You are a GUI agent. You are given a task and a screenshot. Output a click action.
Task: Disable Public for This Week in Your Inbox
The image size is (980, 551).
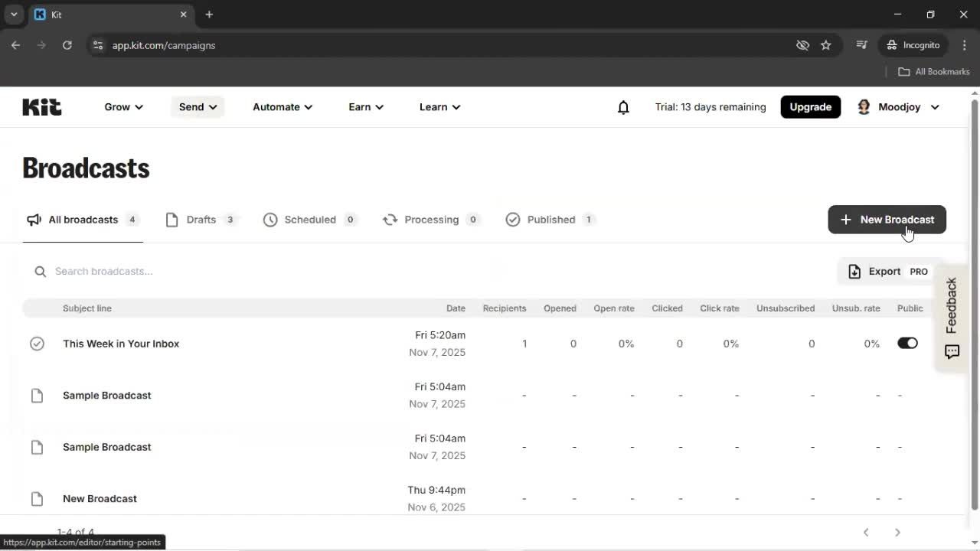coord(907,343)
